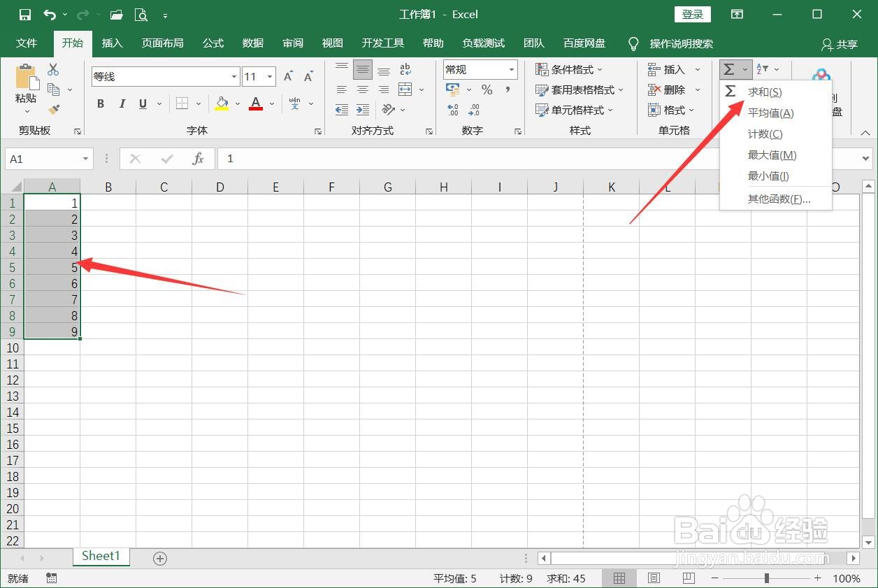This screenshot has height=588, width=878.
Task: Toggle bold formatting
Action: [x=101, y=103]
